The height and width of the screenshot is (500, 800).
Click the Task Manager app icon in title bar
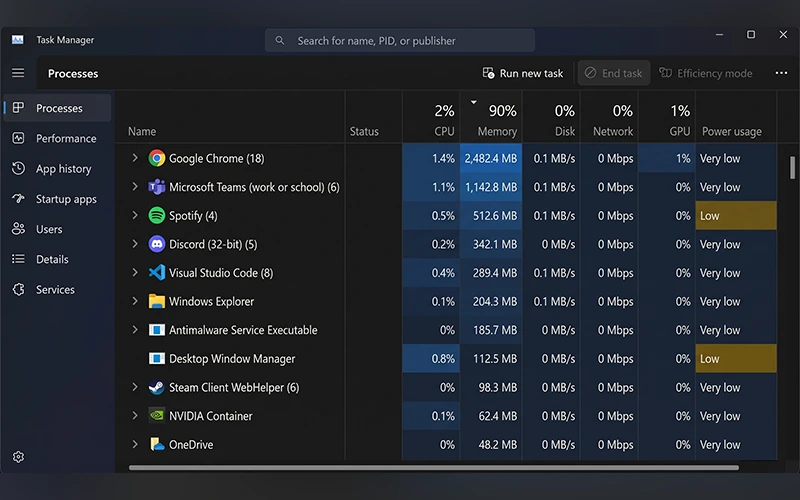17,40
